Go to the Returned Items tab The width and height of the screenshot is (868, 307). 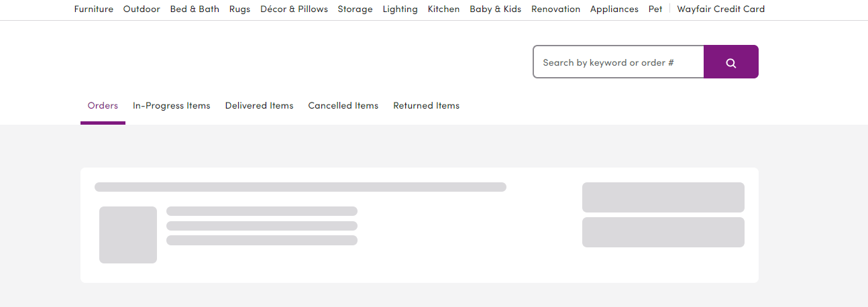[x=427, y=106]
